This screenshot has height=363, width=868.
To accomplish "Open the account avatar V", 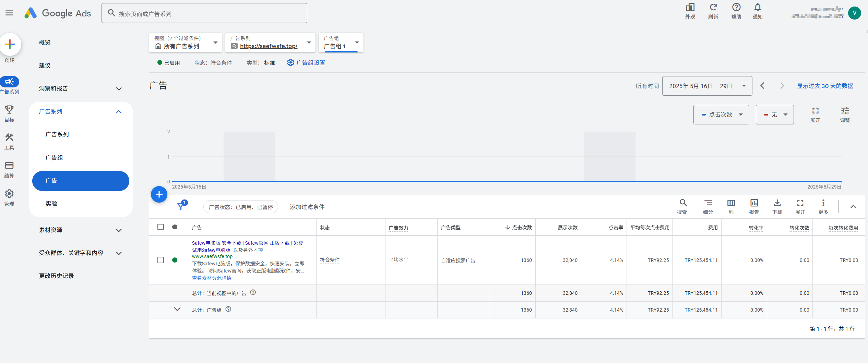I will [x=854, y=13].
